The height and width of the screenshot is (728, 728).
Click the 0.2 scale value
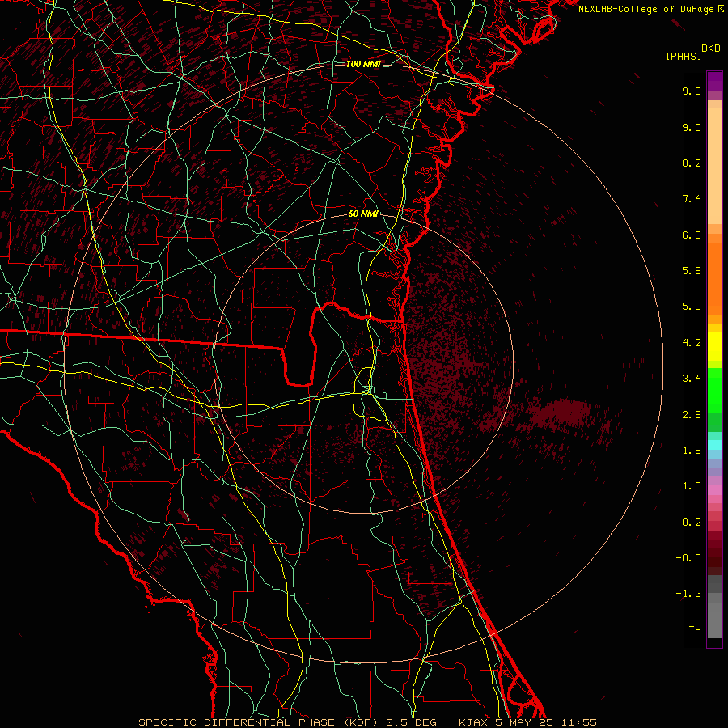[692, 523]
